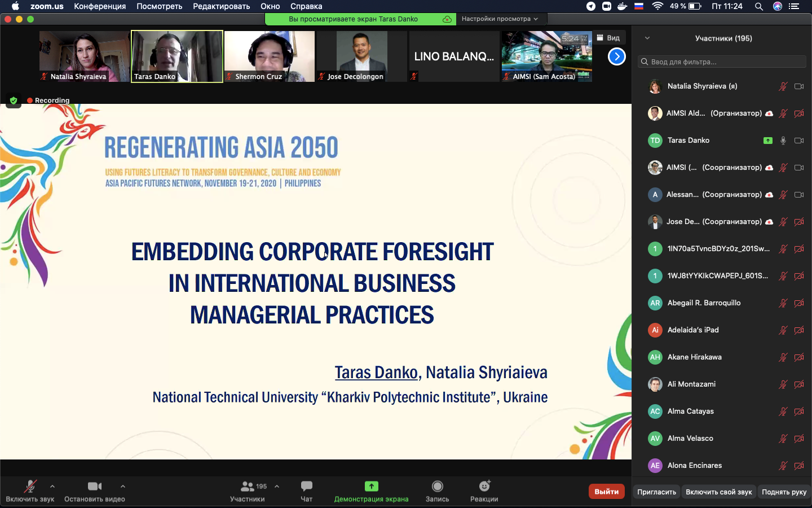Image resolution: width=812 pixels, height=508 pixels.
Task: Open Siri icon in menu bar
Action: (778, 6)
